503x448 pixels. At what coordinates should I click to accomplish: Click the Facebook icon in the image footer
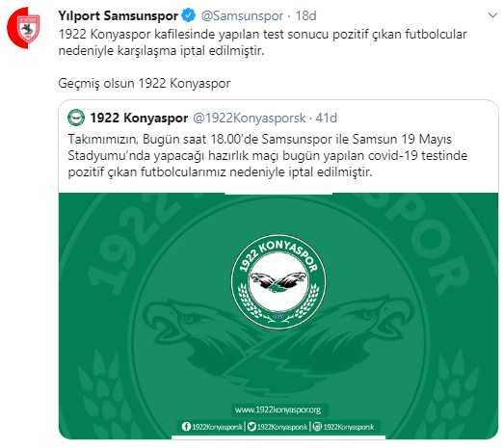point(186,427)
